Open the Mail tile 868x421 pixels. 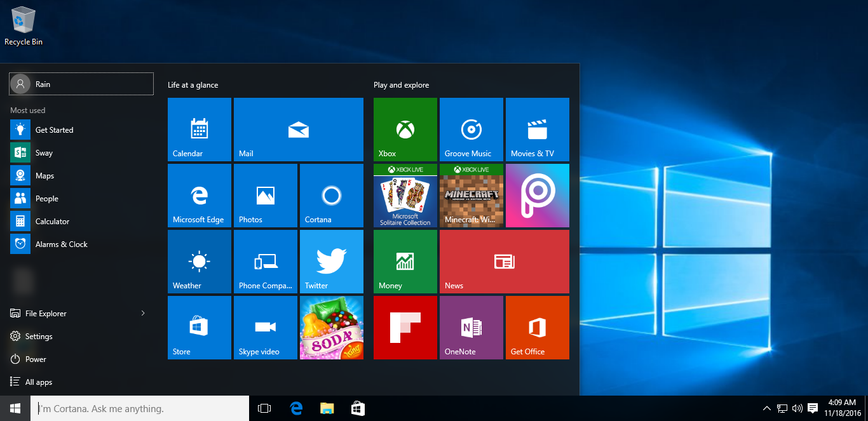click(299, 130)
